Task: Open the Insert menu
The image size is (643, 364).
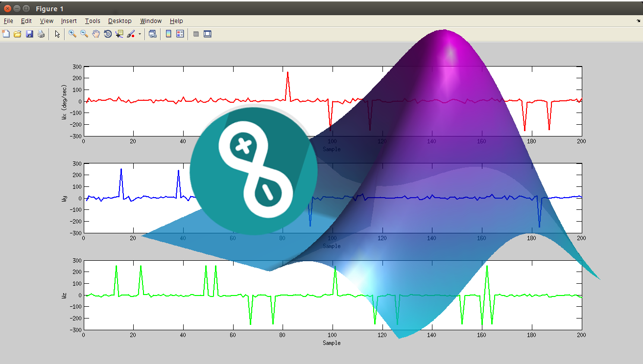Action: pos(69,21)
